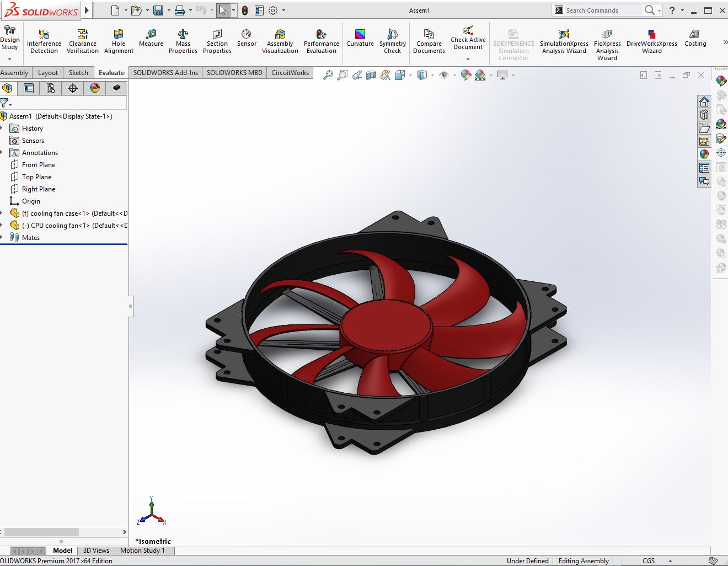Expand the SOLIDWORKS menu arrow
The width and height of the screenshot is (728, 566).
tap(87, 10)
